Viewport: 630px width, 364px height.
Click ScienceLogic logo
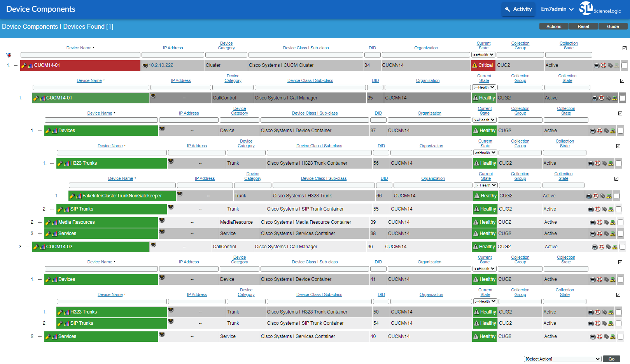pos(600,8)
